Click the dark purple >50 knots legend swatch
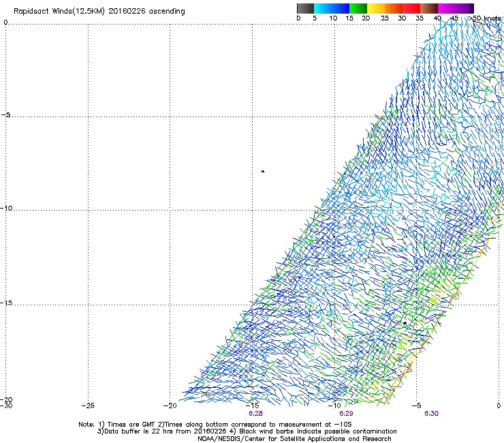 [x=472, y=8]
